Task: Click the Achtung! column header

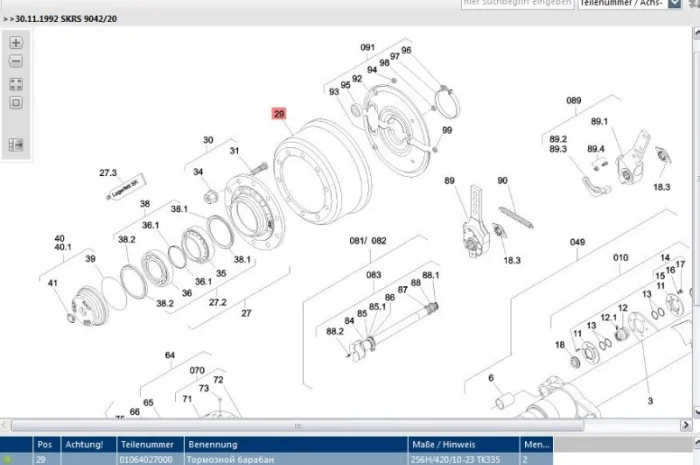Action: tap(85, 444)
